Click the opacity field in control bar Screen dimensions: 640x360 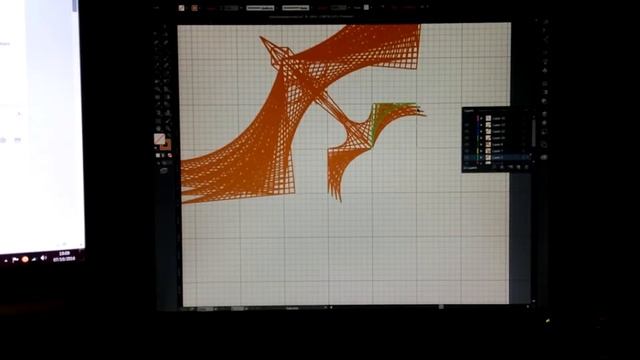pyautogui.click(x=339, y=8)
